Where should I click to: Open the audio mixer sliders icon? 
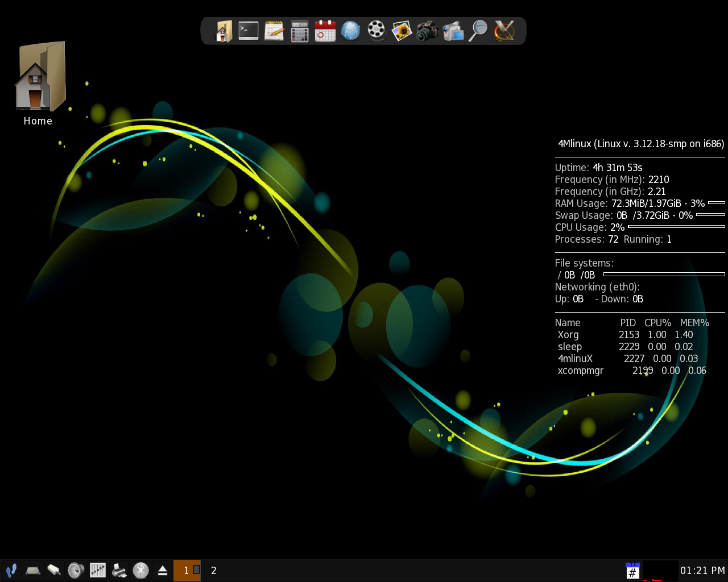tap(98, 570)
